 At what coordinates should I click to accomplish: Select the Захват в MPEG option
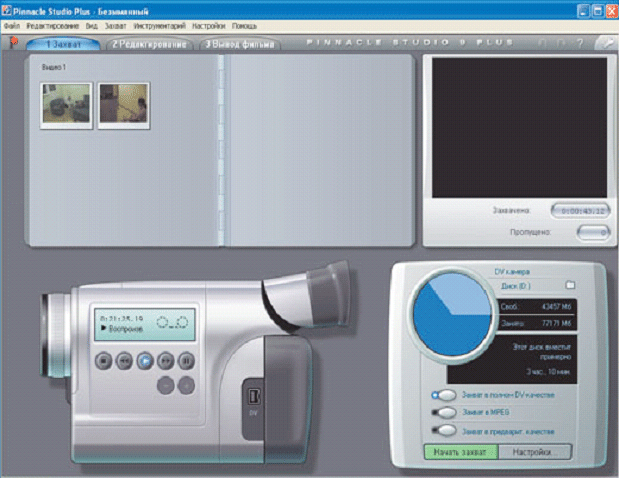pyautogui.click(x=445, y=412)
